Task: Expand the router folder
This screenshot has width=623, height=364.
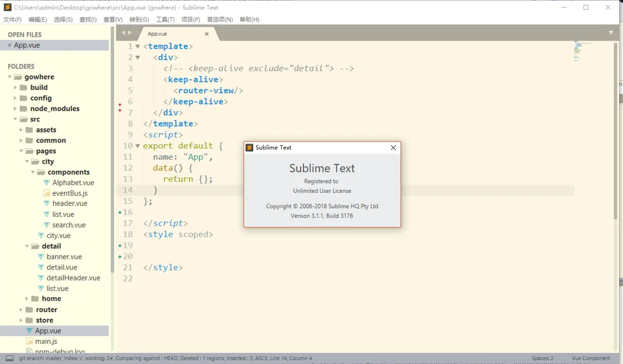Action: pyautogui.click(x=21, y=310)
